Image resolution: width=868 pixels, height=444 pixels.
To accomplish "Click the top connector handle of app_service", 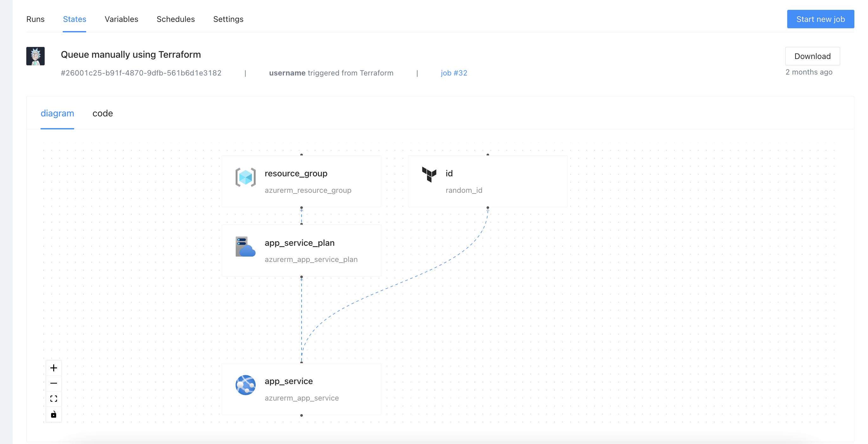I will pyautogui.click(x=301, y=362).
